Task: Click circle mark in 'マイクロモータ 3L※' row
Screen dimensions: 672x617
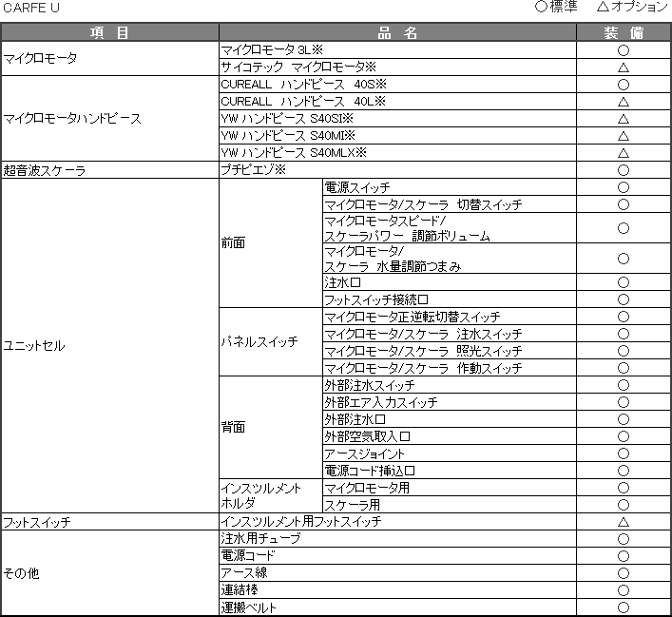Action: (624, 50)
